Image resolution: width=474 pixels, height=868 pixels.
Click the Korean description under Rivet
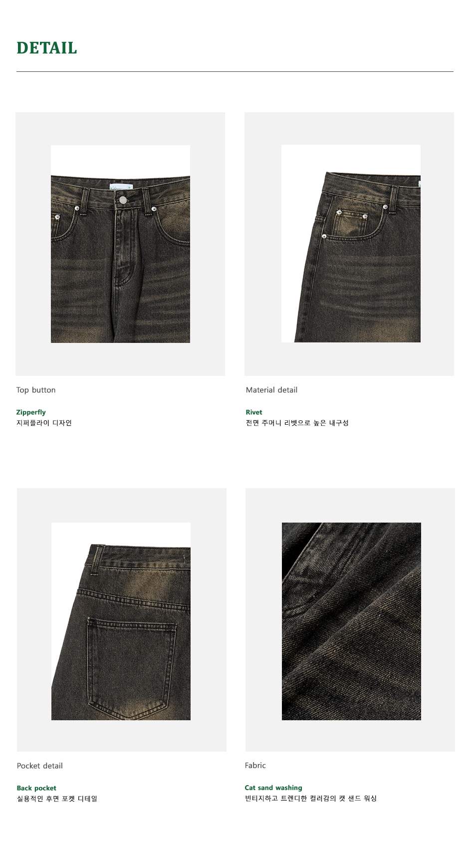click(297, 423)
